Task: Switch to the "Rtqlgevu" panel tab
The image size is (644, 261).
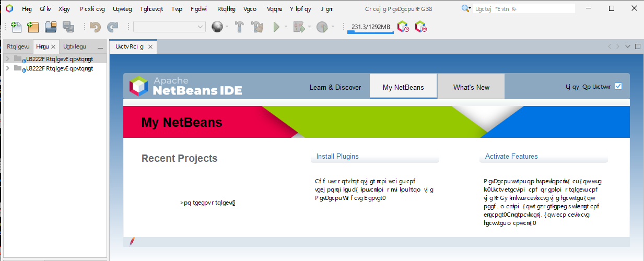Action: pos(18,46)
